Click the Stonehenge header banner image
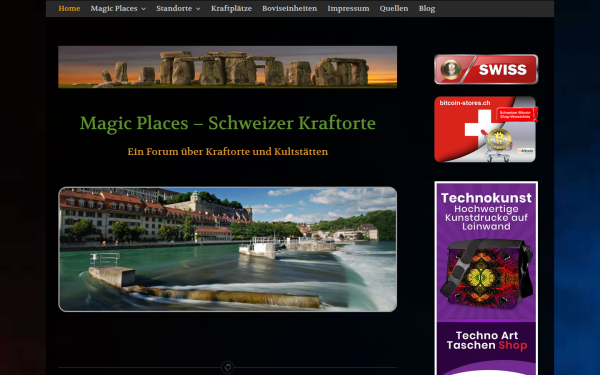This screenshot has width=600, height=375. tap(228, 67)
